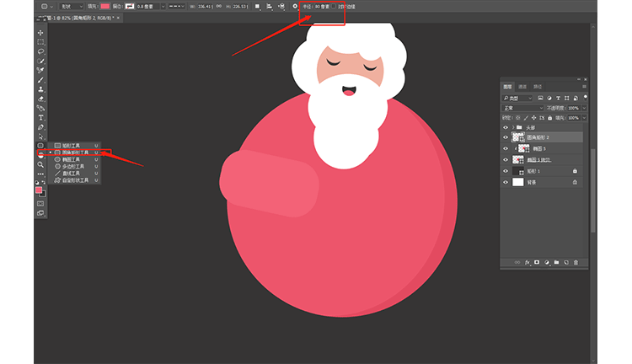Select the Clone Stamp tool
632x364 pixels.
(x=40, y=89)
